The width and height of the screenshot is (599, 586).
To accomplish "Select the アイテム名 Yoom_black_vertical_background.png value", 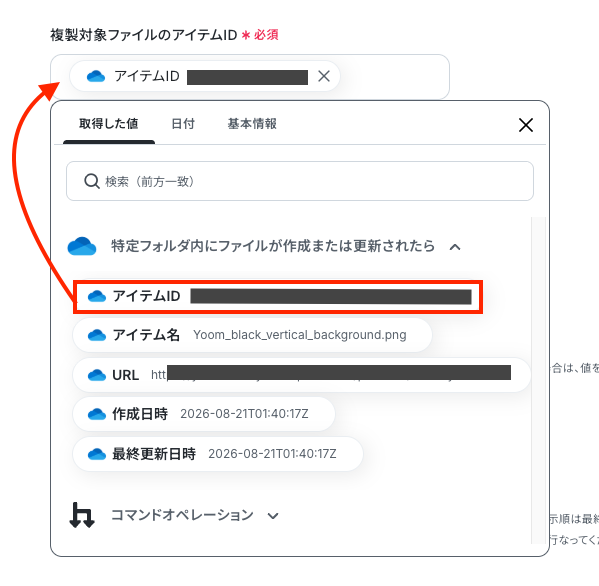I will 252,335.
